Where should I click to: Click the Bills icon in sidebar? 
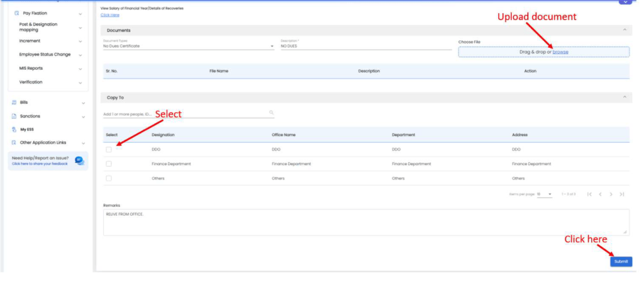pyautogui.click(x=14, y=103)
